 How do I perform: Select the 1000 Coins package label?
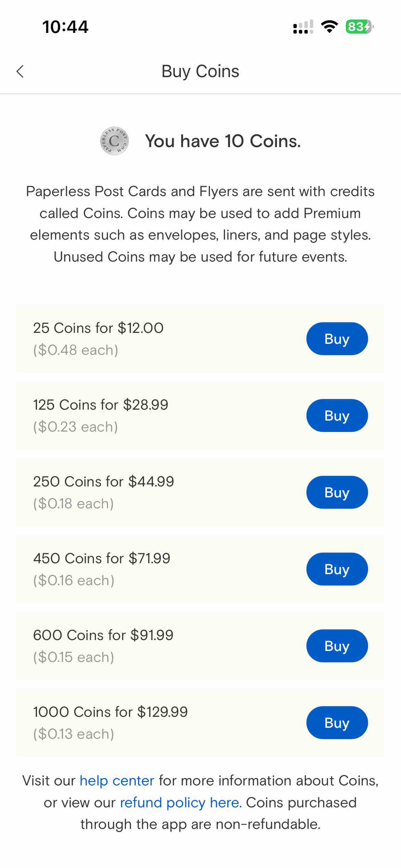click(x=110, y=712)
